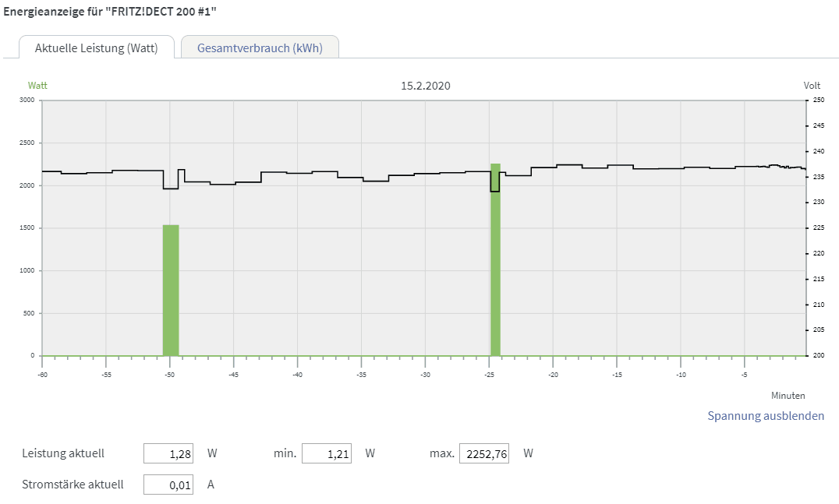This screenshot has height=504, width=839.
Task: Click the Volt axis label
Action: tap(812, 86)
